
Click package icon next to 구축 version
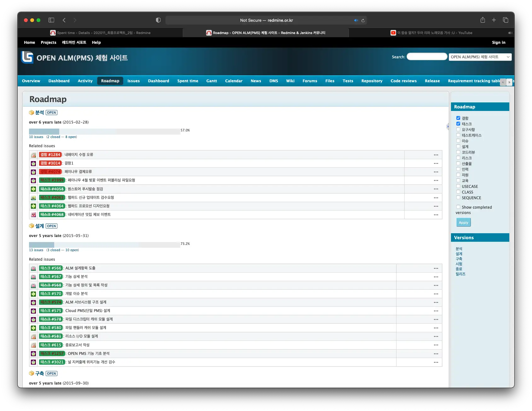pyautogui.click(x=32, y=373)
